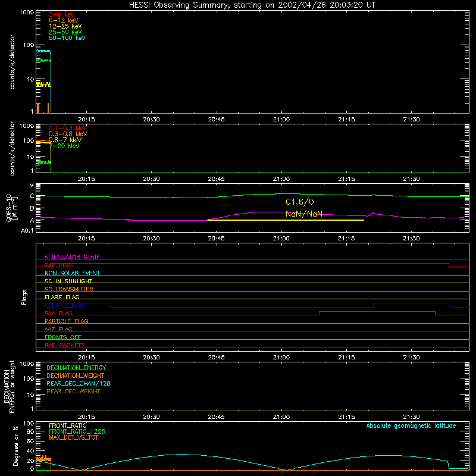Select the REAR_DEC_WEIGHT legend label
Screen dimensions: 476x476
pyautogui.click(x=73, y=392)
